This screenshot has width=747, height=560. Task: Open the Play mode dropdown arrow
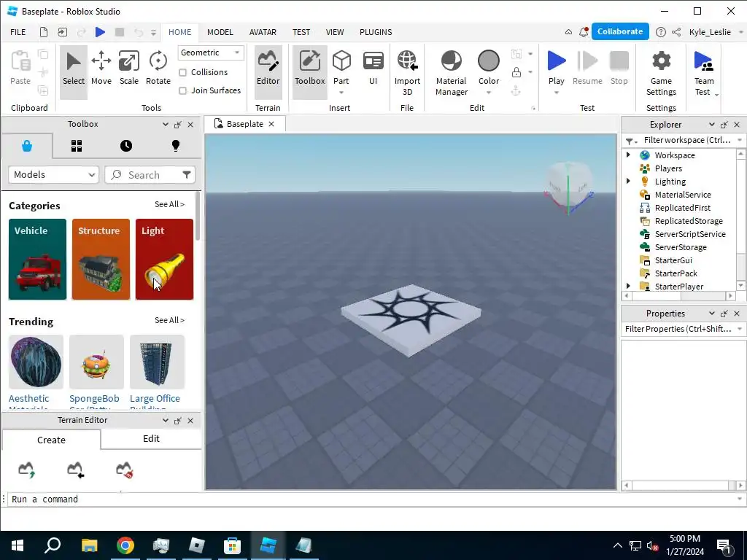556,93
